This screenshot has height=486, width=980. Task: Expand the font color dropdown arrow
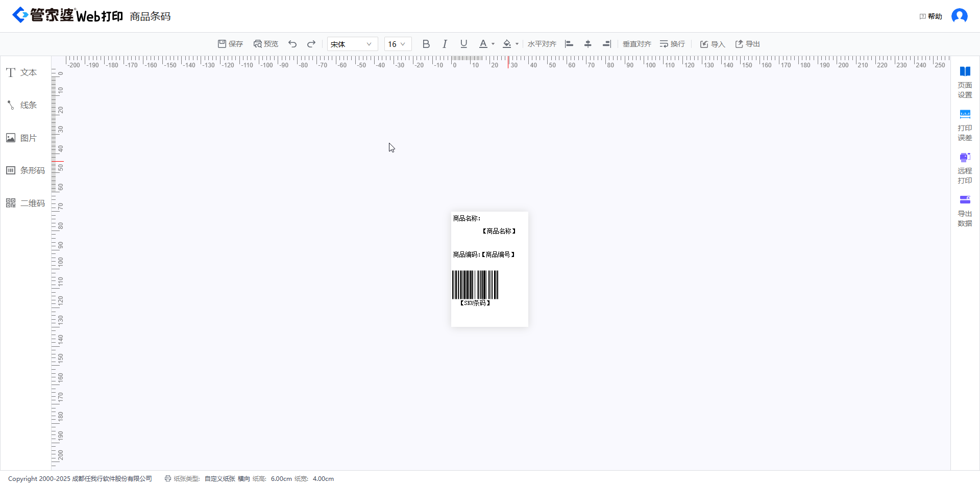[493, 44]
